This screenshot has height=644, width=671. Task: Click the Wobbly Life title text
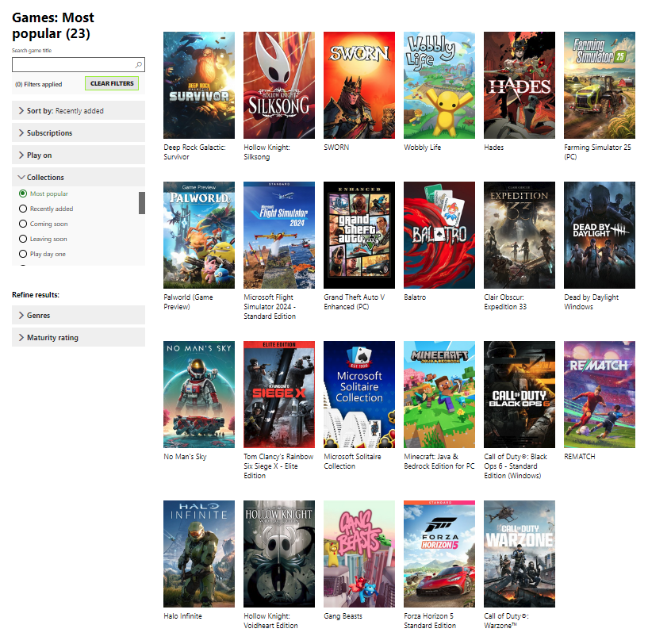pyautogui.click(x=423, y=148)
